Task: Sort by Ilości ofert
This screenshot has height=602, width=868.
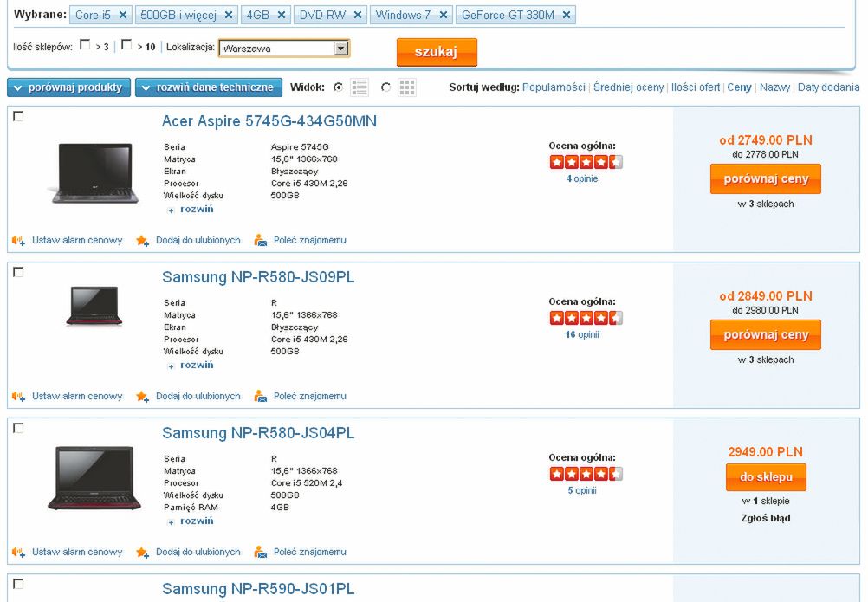Action: (696, 87)
